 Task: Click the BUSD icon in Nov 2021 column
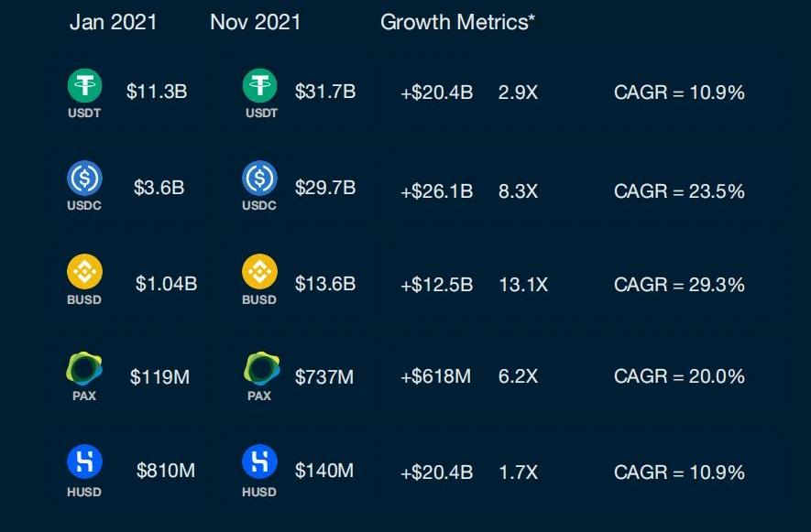259,272
